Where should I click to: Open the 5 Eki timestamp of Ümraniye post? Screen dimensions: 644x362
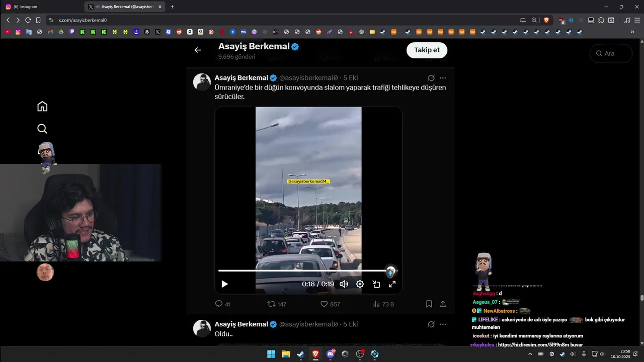[351, 78]
